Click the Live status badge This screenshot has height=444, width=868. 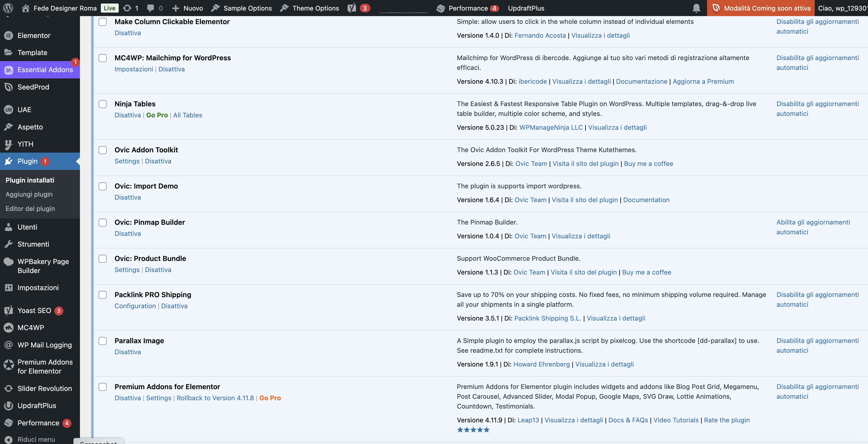pyautogui.click(x=110, y=8)
